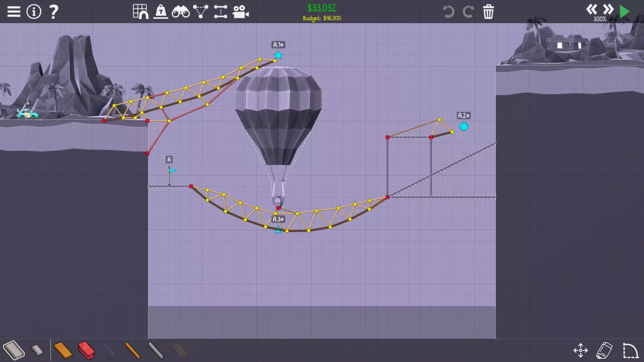
Task: Select the wood plank material
Action: 63,350
